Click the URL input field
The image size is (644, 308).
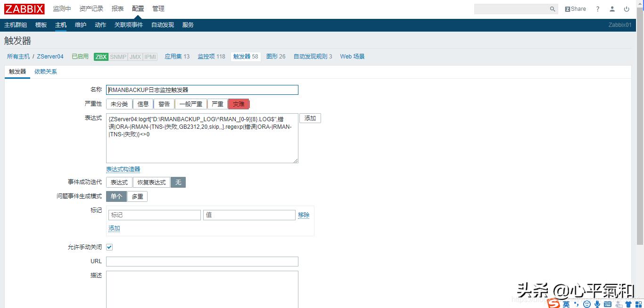pos(202,261)
